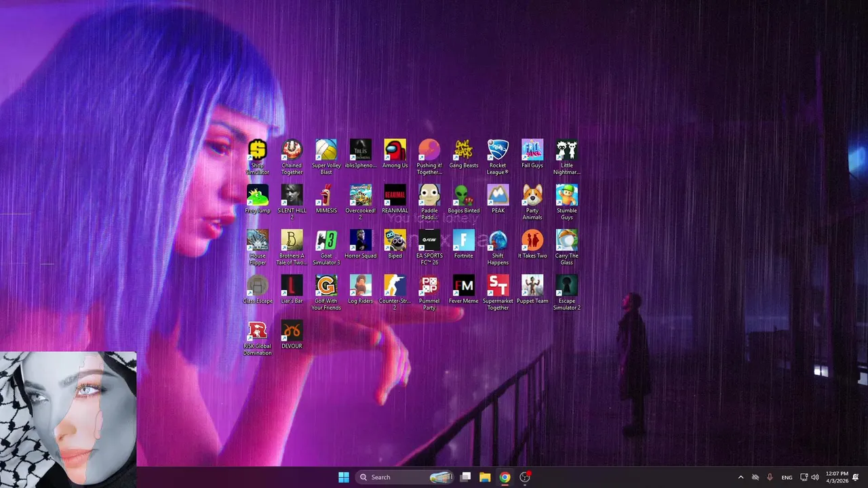
Task: Open Google Chrome from the taskbar
Action: (x=505, y=477)
